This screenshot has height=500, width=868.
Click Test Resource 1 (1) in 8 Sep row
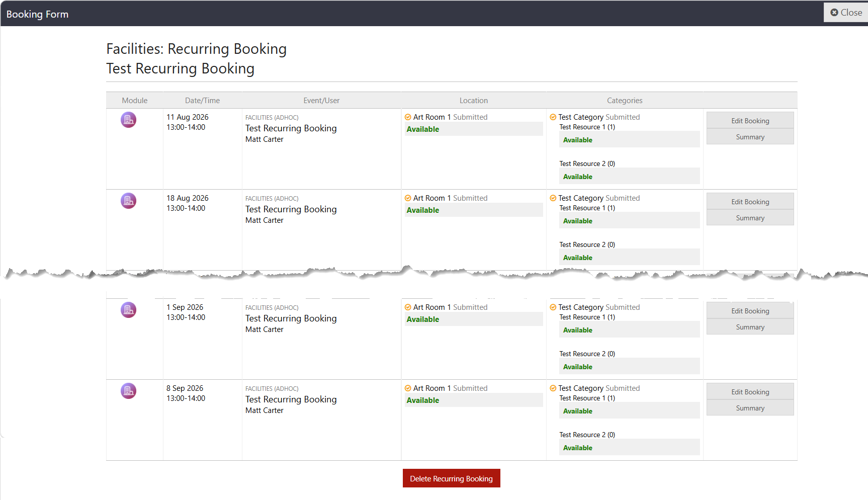[587, 398]
